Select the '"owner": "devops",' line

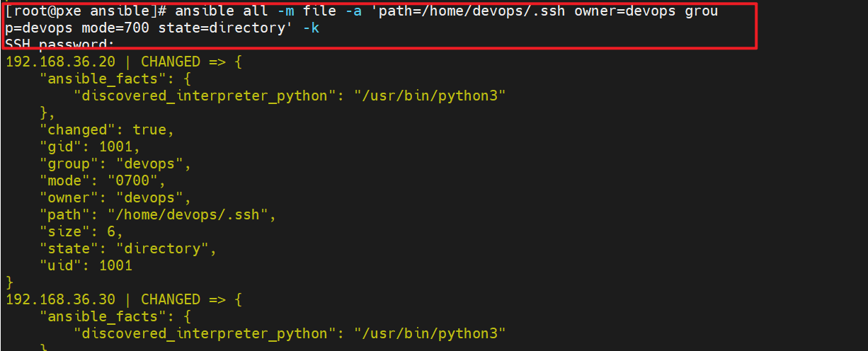pyautogui.click(x=115, y=197)
